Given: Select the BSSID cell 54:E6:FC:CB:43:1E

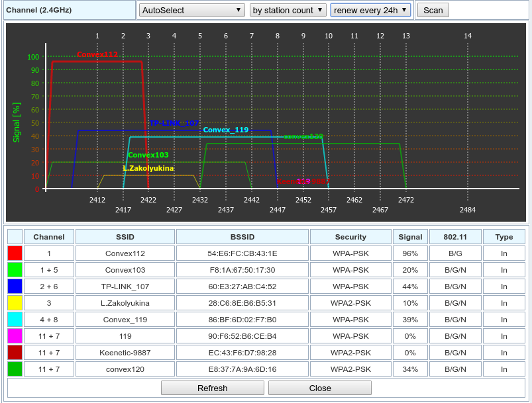Looking at the screenshot, I should point(242,253).
